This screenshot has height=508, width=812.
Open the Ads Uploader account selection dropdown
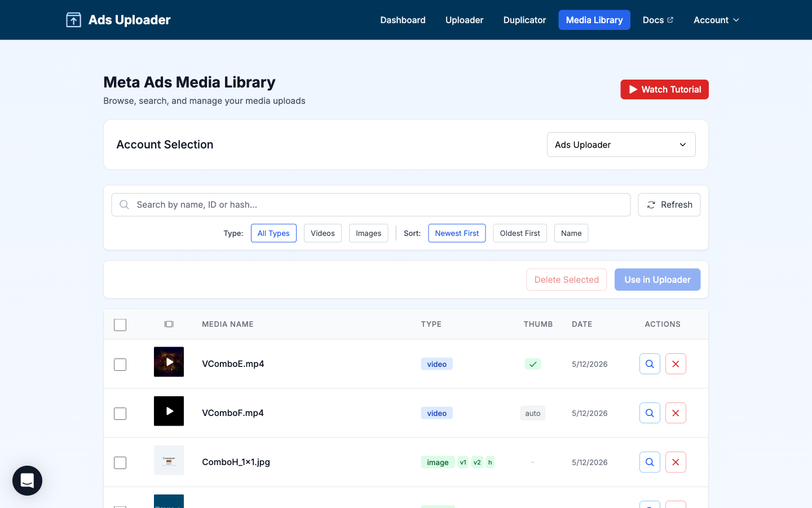[621, 144]
